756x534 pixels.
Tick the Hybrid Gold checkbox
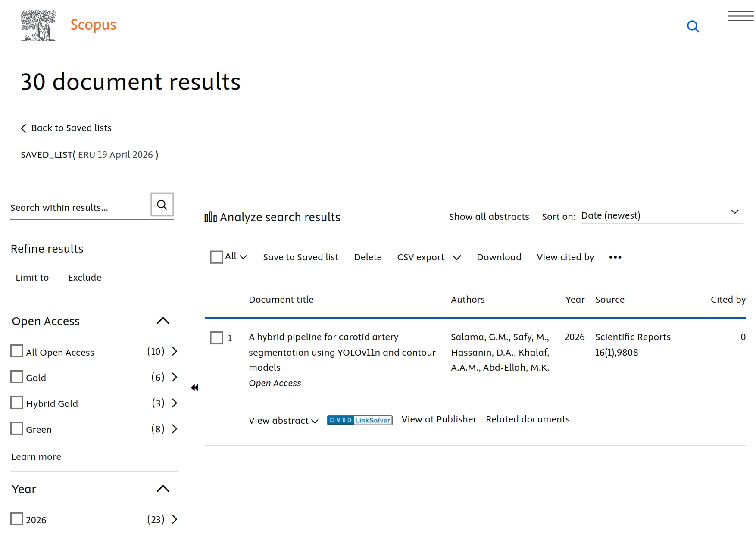(x=17, y=403)
